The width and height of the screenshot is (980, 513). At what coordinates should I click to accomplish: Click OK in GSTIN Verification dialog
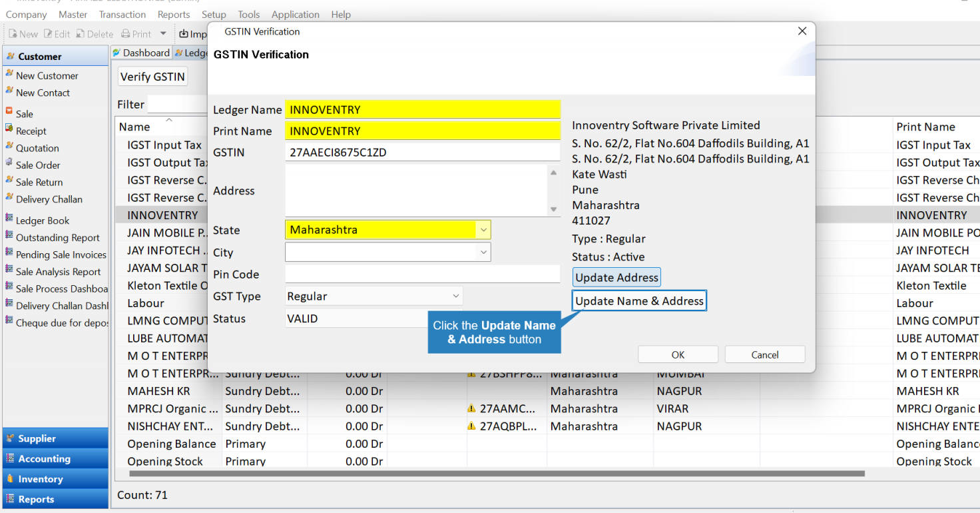coord(678,354)
